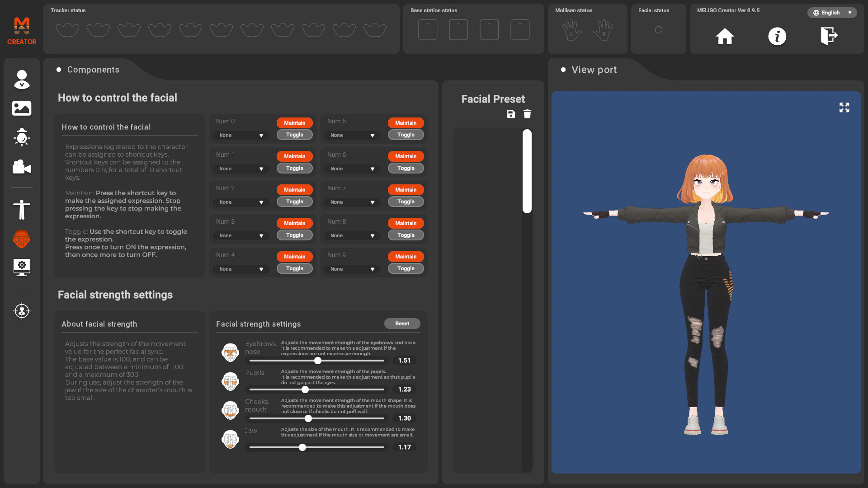Open the info menu button
Viewport: 868px width, 488px height.
click(777, 36)
